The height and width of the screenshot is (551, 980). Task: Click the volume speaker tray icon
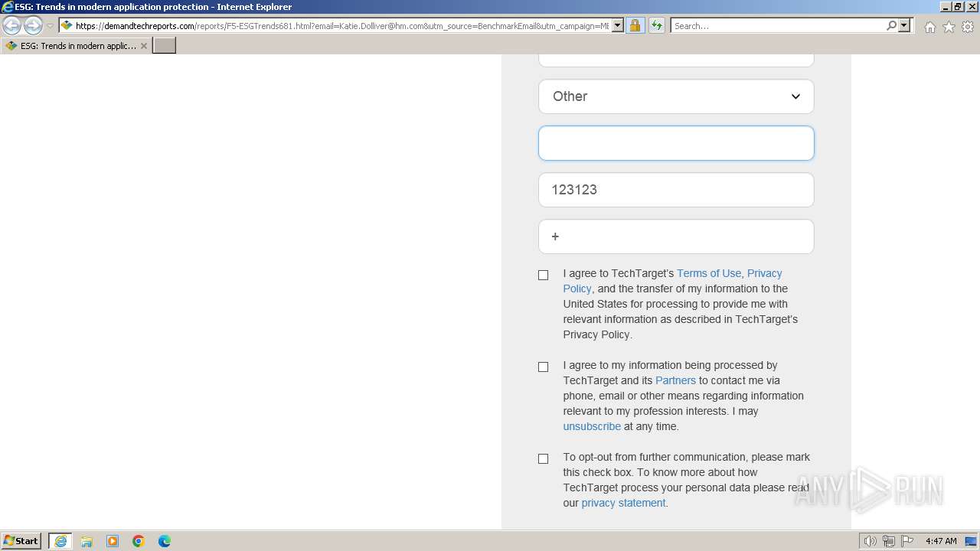pyautogui.click(x=870, y=541)
